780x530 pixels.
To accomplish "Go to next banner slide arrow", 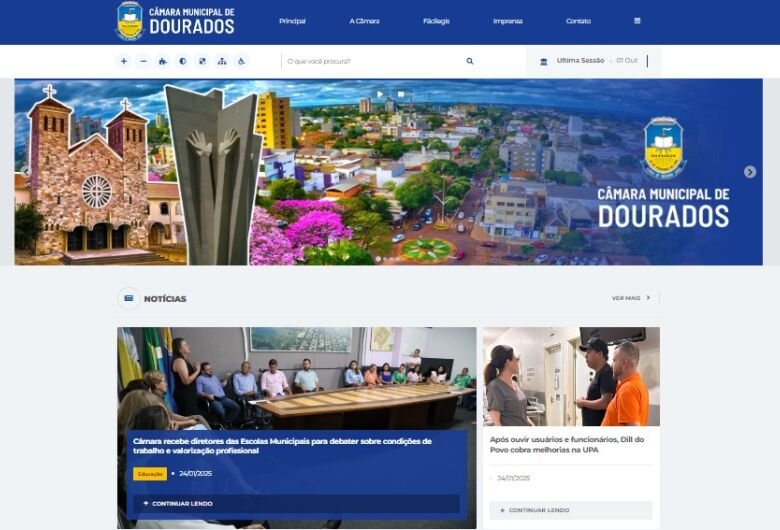I will click(750, 172).
